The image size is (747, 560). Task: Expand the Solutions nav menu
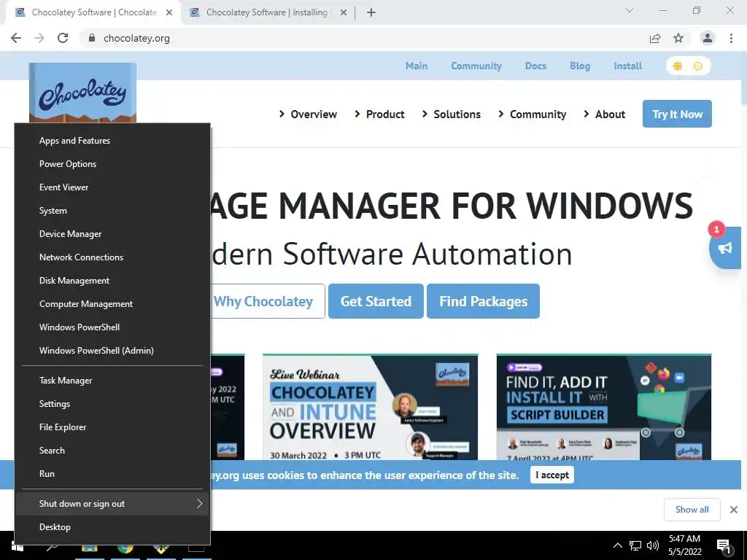[x=451, y=114]
